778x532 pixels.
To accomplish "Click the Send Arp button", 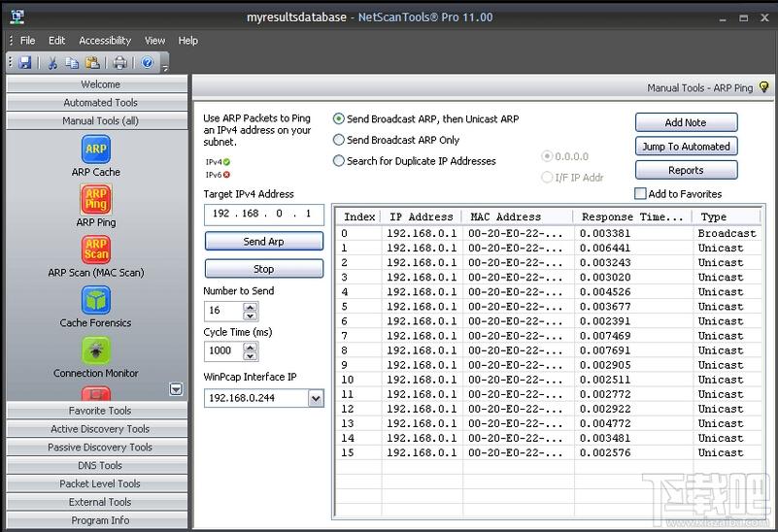I will (264, 242).
